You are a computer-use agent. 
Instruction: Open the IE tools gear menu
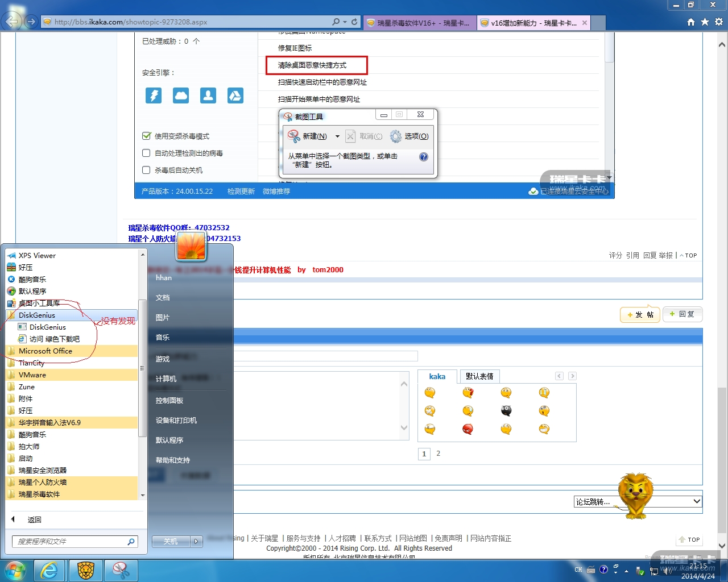coord(719,22)
